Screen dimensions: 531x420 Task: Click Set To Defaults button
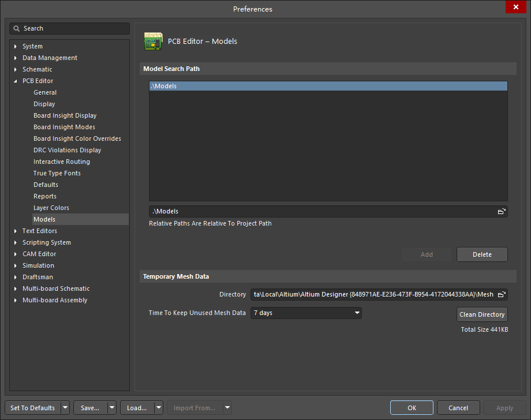point(33,408)
